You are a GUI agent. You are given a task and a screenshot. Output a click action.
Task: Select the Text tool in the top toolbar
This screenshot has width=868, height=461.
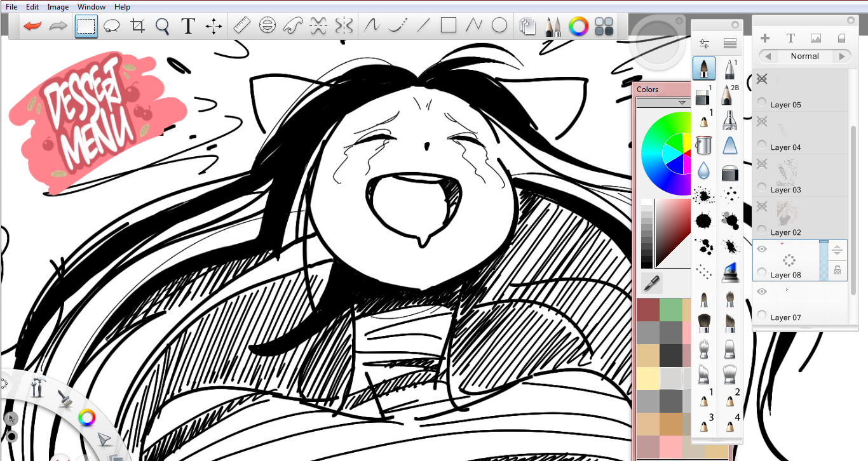click(188, 26)
